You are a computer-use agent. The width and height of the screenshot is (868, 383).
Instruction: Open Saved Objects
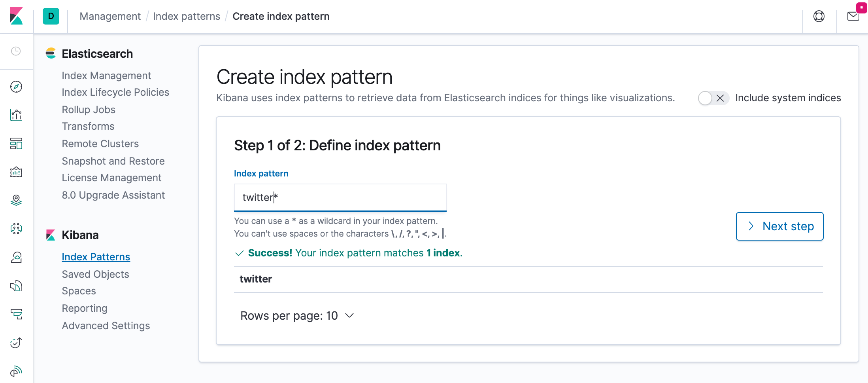[95, 274]
